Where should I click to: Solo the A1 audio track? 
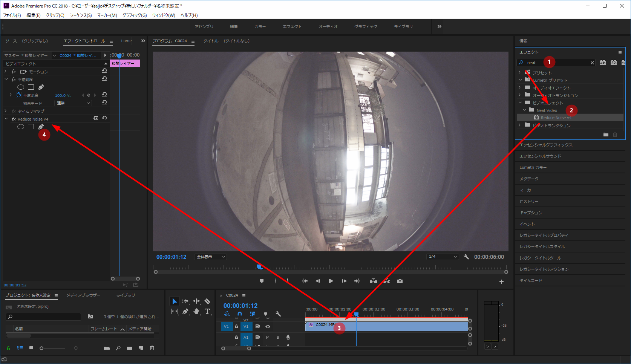click(x=278, y=337)
